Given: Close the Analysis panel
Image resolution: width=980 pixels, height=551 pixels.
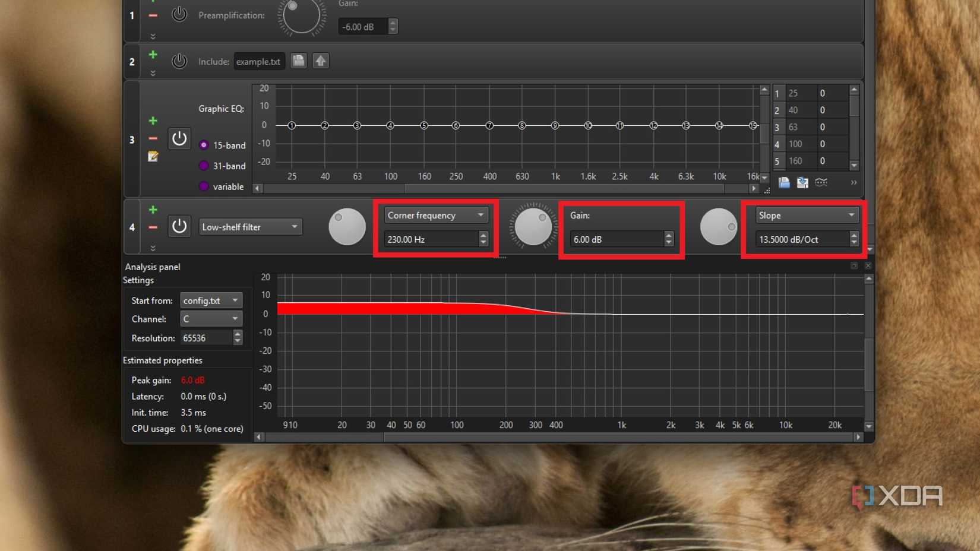Looking at the screenshot, I should 868,265.
